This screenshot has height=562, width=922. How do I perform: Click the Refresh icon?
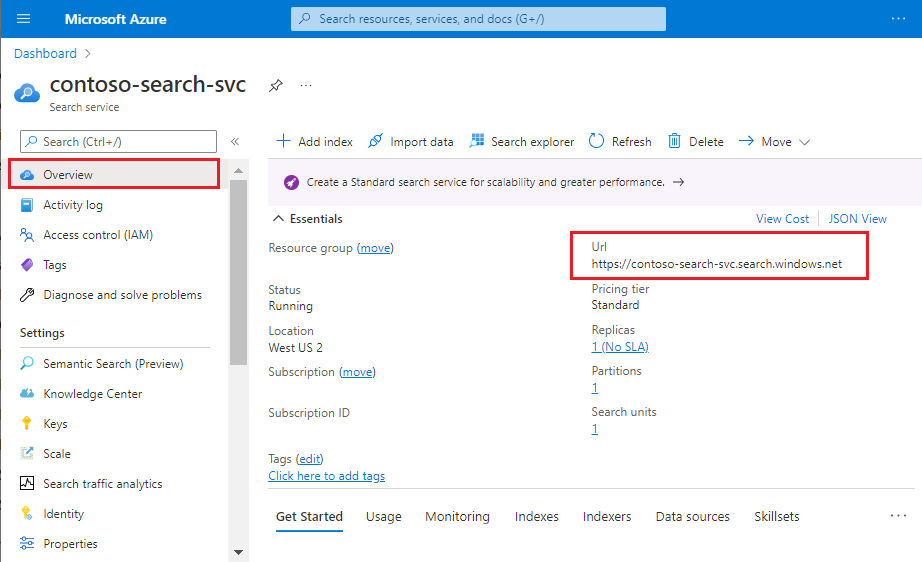coord(597,141)
